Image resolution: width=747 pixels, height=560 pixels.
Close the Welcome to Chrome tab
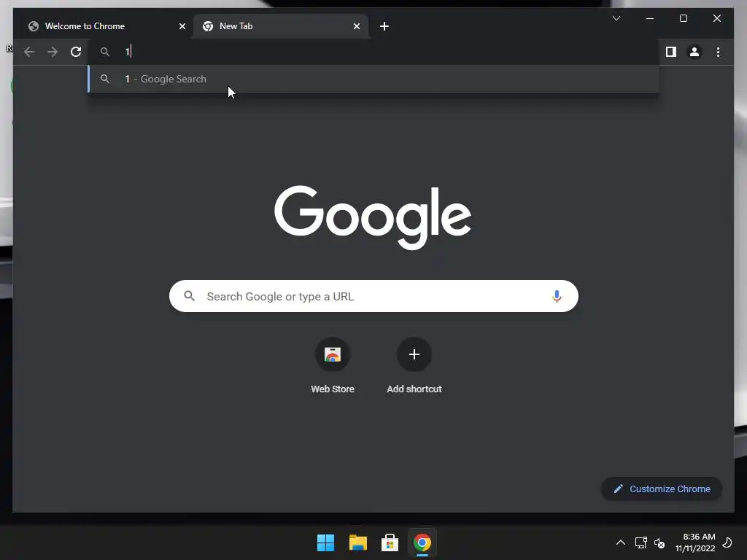[x=182, y=26]
